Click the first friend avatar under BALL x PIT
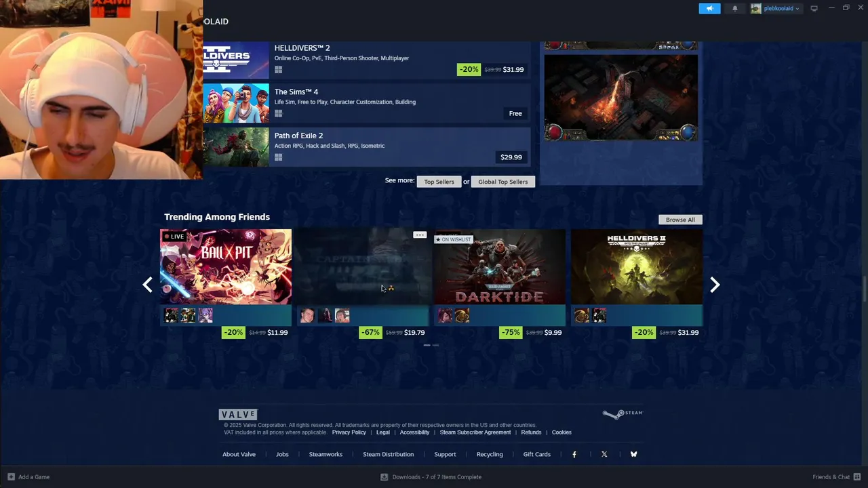 [x=172, y=315]
